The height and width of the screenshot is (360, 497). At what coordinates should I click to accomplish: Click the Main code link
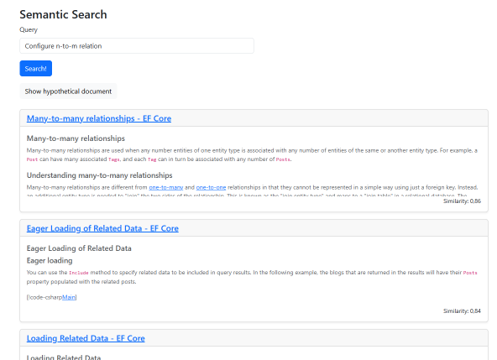pos(69,297)
